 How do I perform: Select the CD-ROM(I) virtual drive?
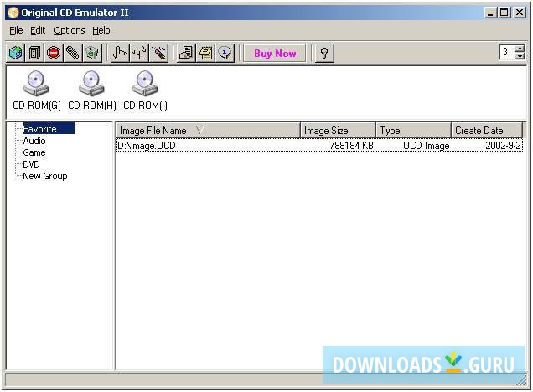coord(145,90)
